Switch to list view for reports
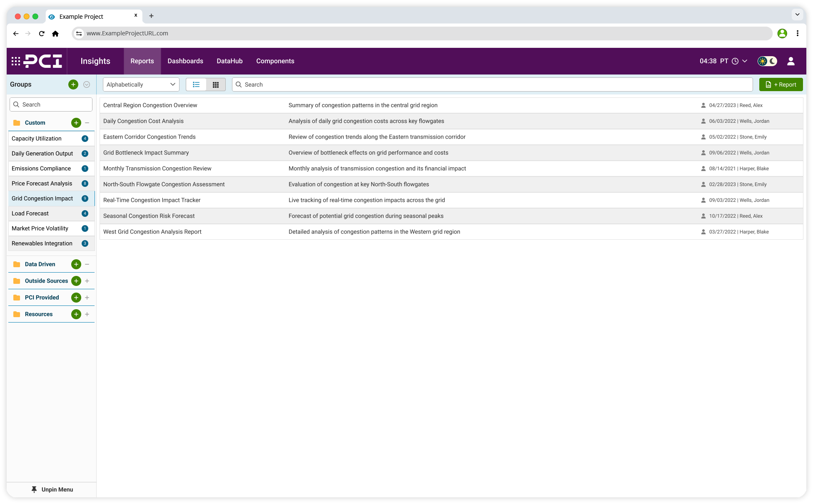 pos(196,84)
